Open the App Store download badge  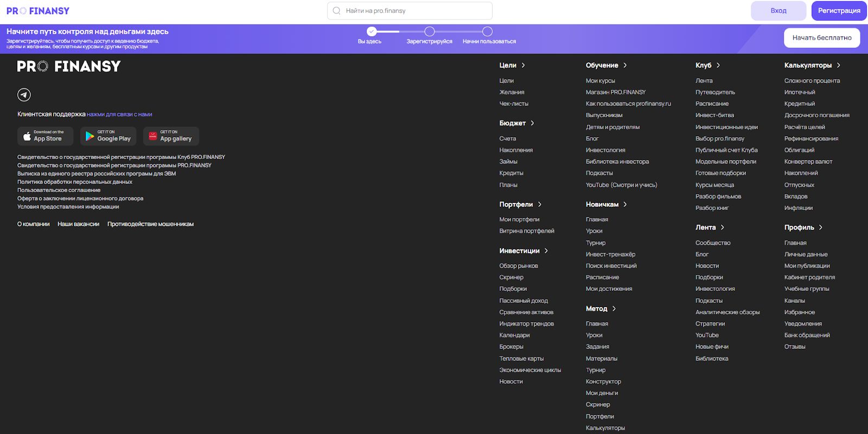[x=47, y=136]
